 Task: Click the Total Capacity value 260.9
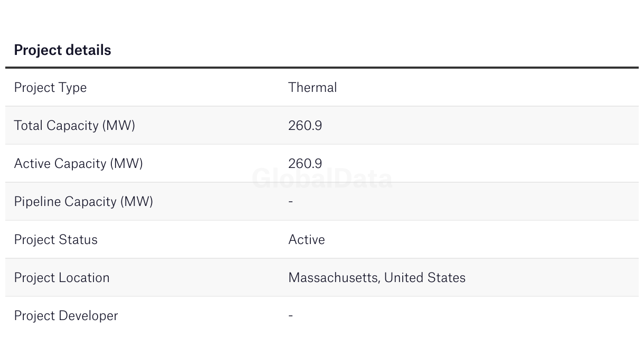pyautogui.click(x=305, y=125)
